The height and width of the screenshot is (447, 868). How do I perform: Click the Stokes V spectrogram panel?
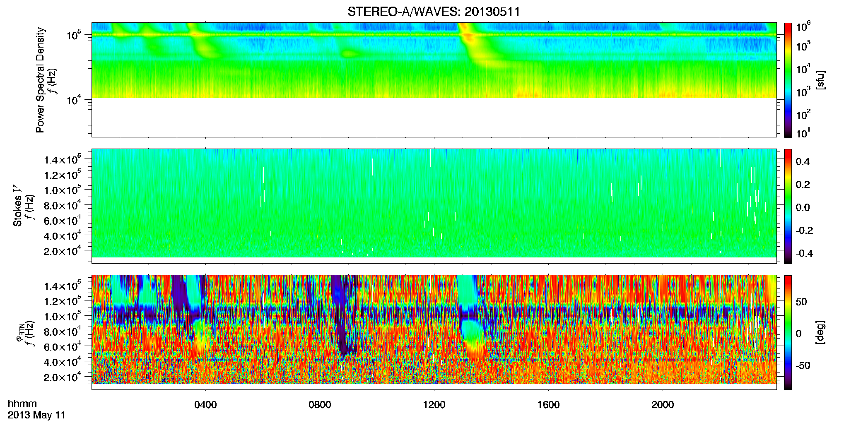(434, 206)
